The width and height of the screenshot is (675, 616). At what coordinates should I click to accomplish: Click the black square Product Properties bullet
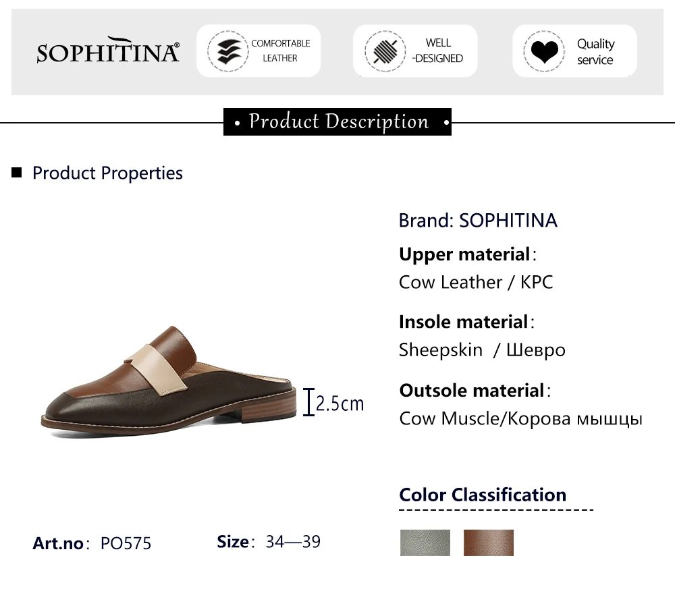(x=17, y=173)
